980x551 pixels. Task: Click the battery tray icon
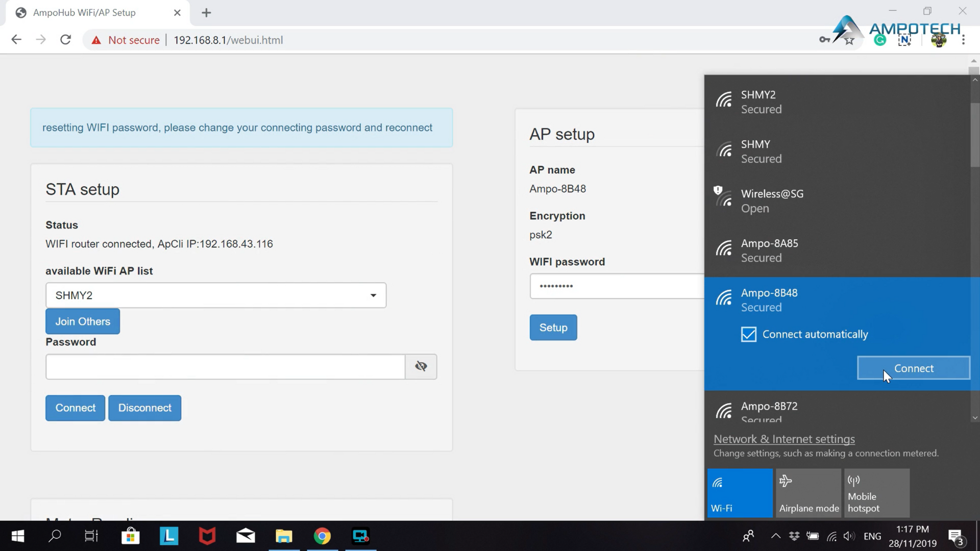tap(813, 536)
